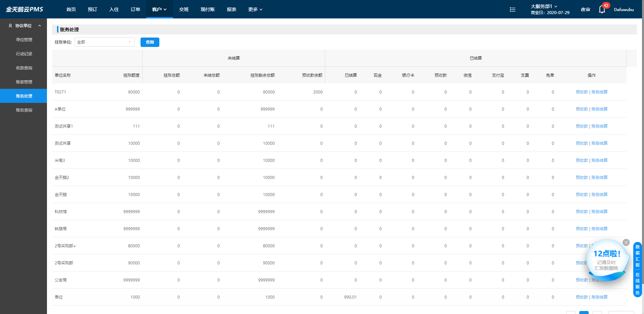Image resolution: width=644 pixels, height=314 pixels.
Task: Open 行动记录 in the sidebar
Action: (23, 54)
